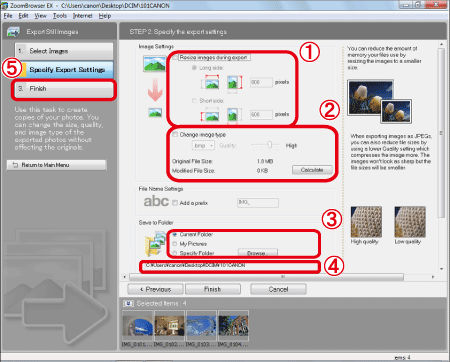The width and height of the screenshot is (450, 362).
Task: Select the Specify Folder radio button
Action: pos(175,253)
